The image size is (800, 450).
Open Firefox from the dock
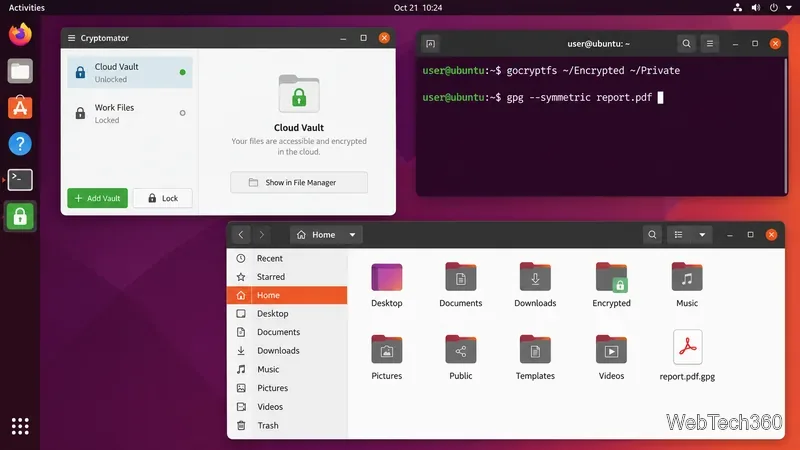click(x=20, y=35)
